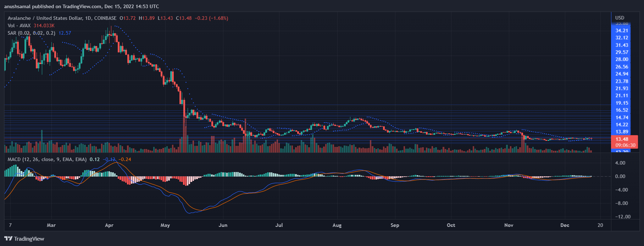This screenshot has height=246, width=644.
Task: Click the 1D interval in chart title
Action: [88, 18]
